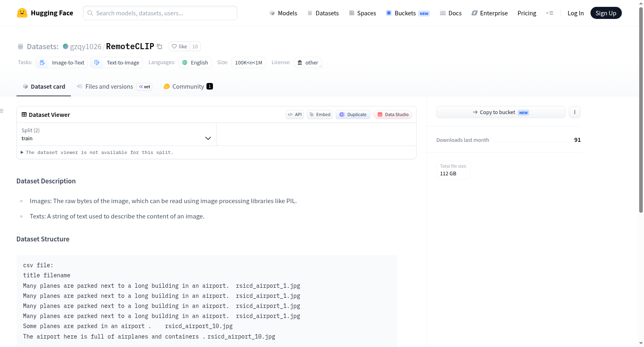Switch to Files and versions tab

(x=114, y=87)
